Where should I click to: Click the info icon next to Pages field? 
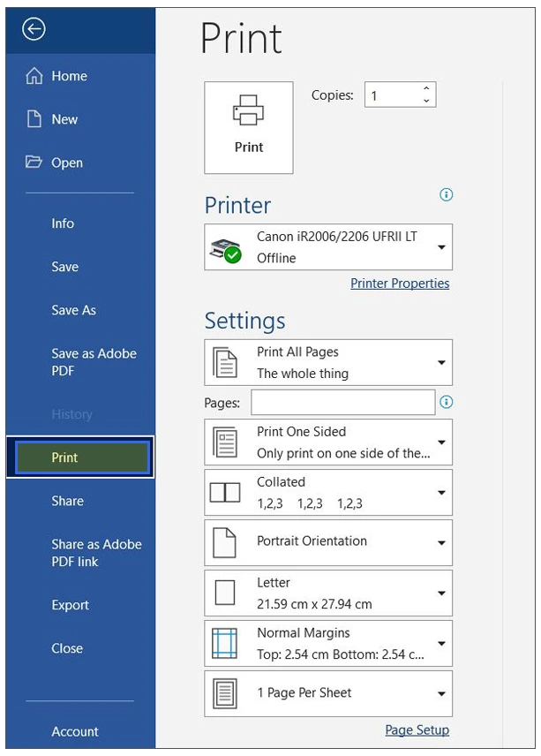[x=446, y=402]
